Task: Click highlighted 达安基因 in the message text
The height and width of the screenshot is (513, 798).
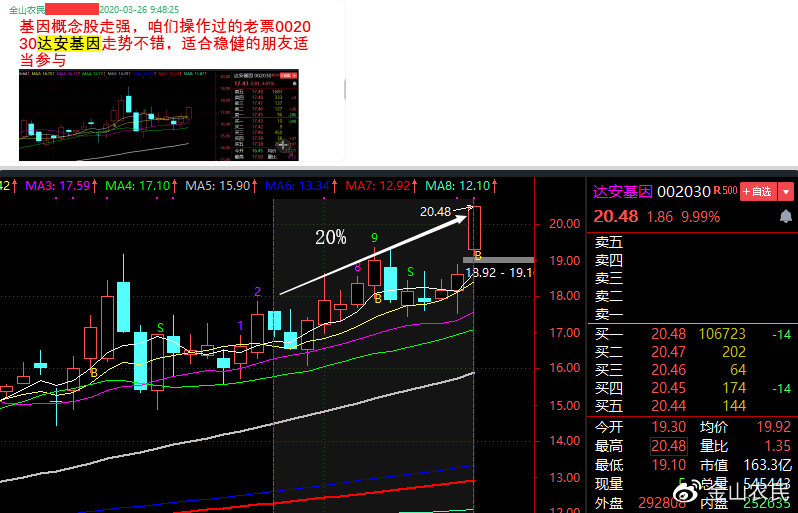Action: point(69,43)
